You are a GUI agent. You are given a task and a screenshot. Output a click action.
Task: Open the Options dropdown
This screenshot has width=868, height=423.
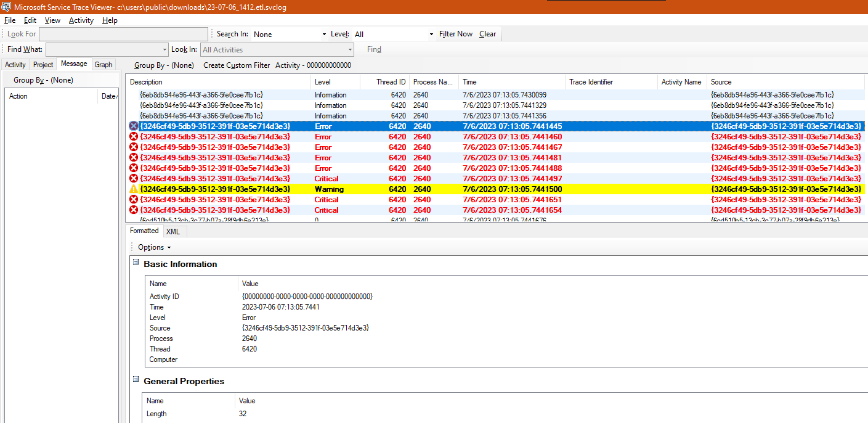tap(154, 247)
